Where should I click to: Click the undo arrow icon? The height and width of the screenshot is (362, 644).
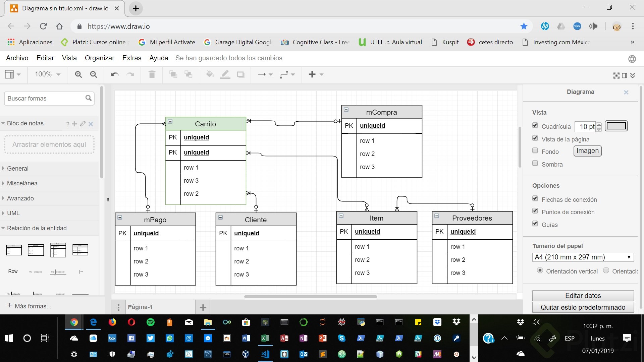click(x=115, y=74)
